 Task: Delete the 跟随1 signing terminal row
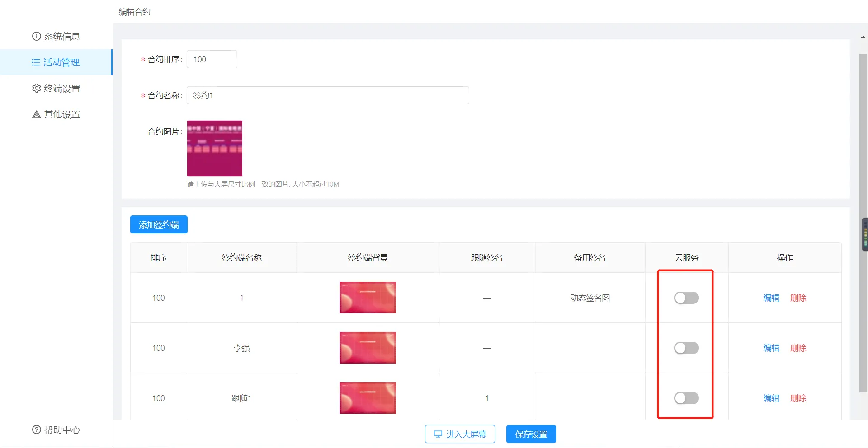tap(798, 398)
